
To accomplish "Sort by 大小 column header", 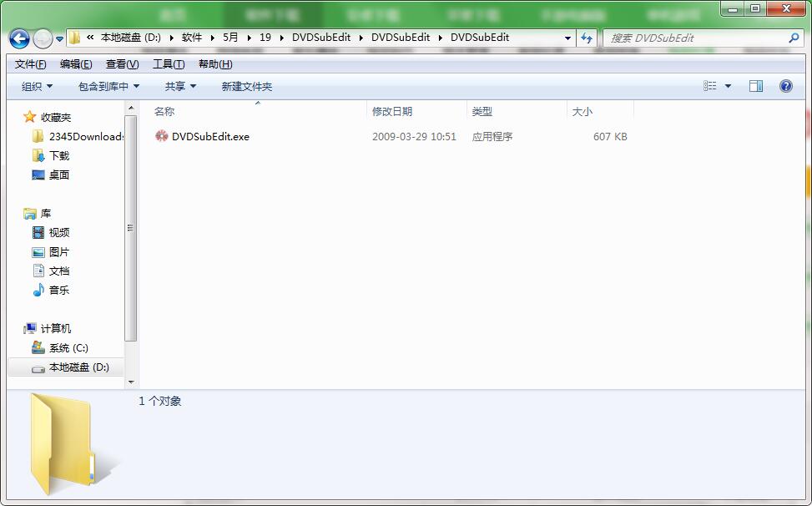I will (x=582, y=111).
